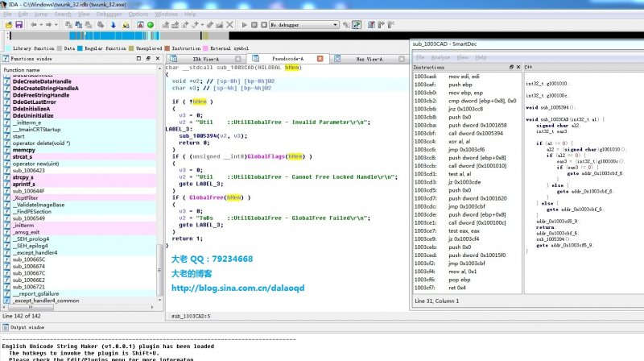Click the red triangle toolbar icon
The height and width of the screenshot is (361, 644).
140,25
